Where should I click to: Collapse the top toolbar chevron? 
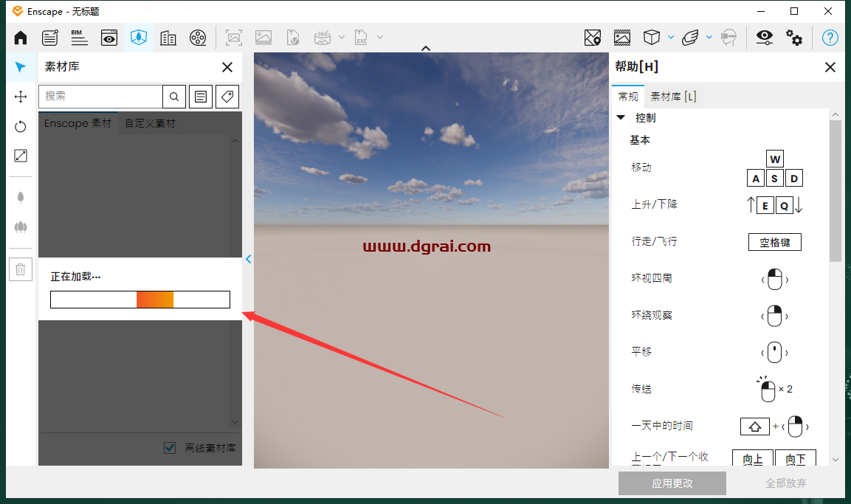426,48
